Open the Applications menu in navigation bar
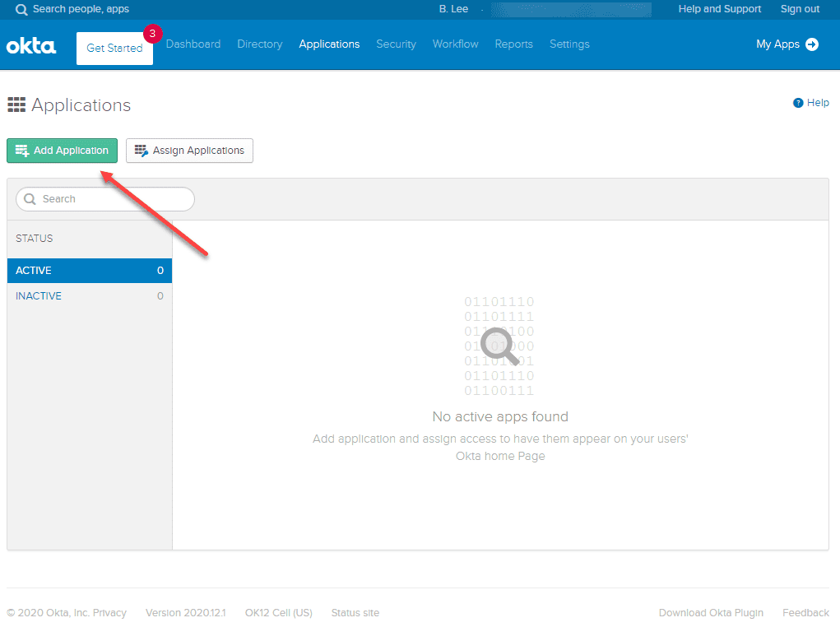The height and width of the screenshot is (627, 840). (329, 44)
